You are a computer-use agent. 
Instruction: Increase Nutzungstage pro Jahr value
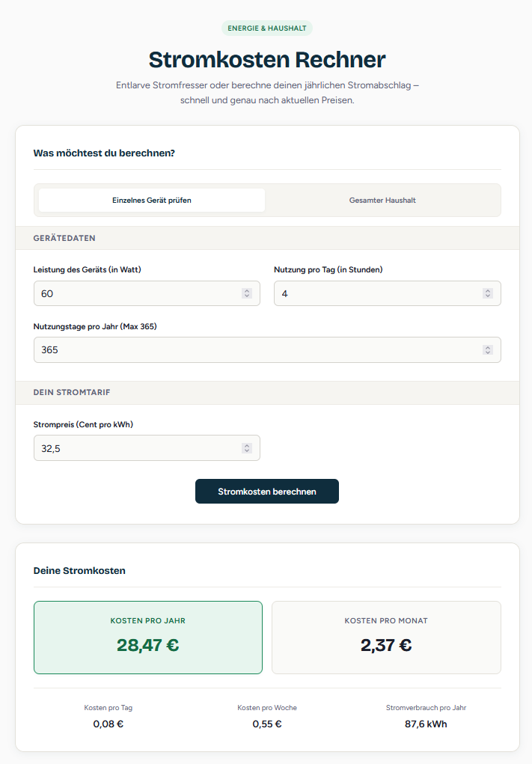click(x=488, y=347)
